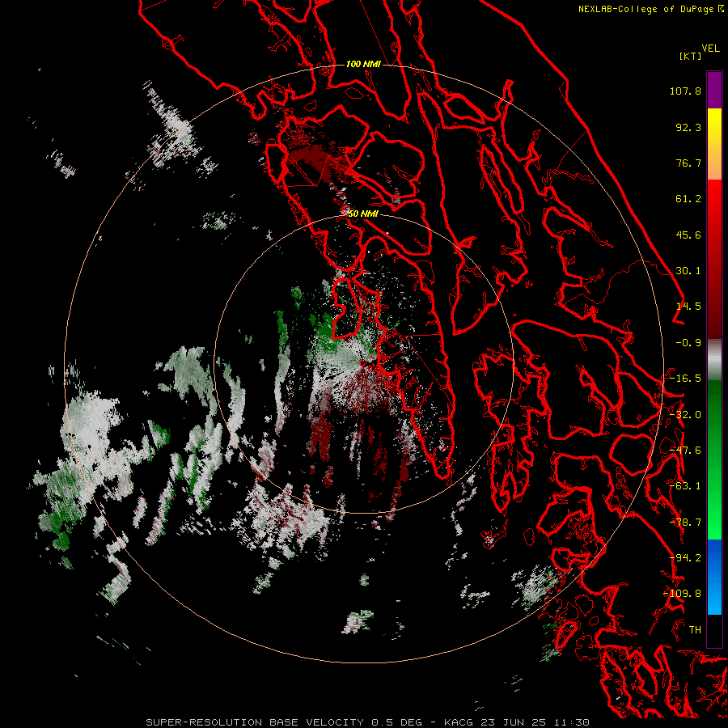Viewport: 728px width, 728px height.
Task: Click the 50 NMI range ring label
Action: 363,214
